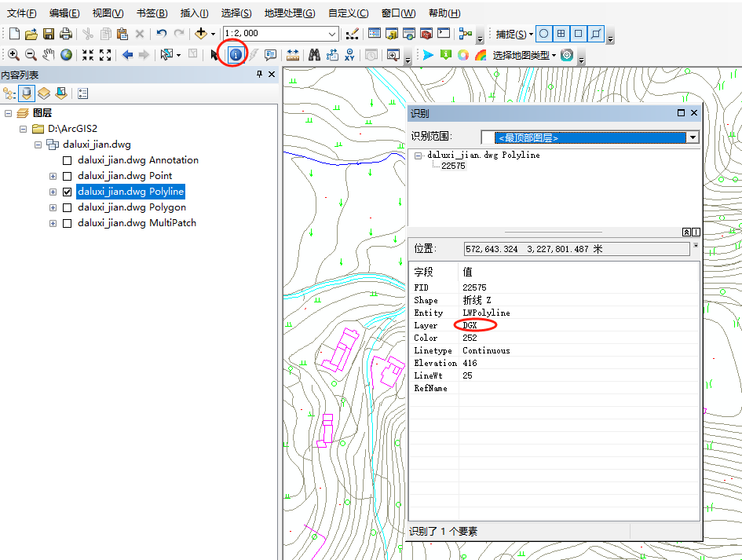Open the Go To XY tool

pyautogui.click(x=350, y=55)
